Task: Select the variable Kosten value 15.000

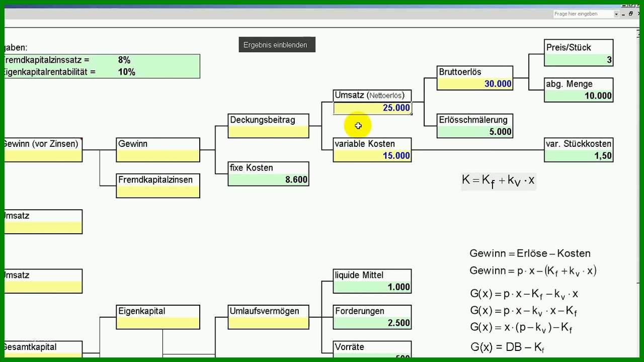Action: (372, 156)
